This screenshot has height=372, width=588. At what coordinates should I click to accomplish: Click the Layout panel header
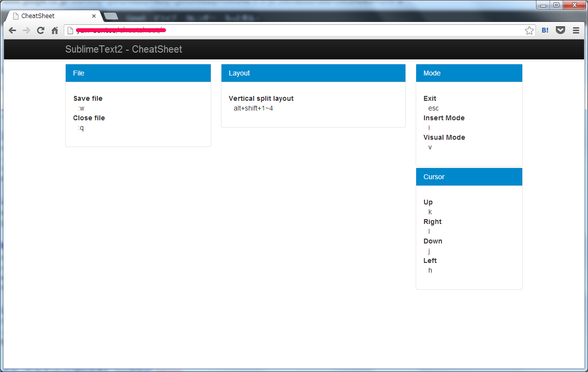click(x=313, y=73)
